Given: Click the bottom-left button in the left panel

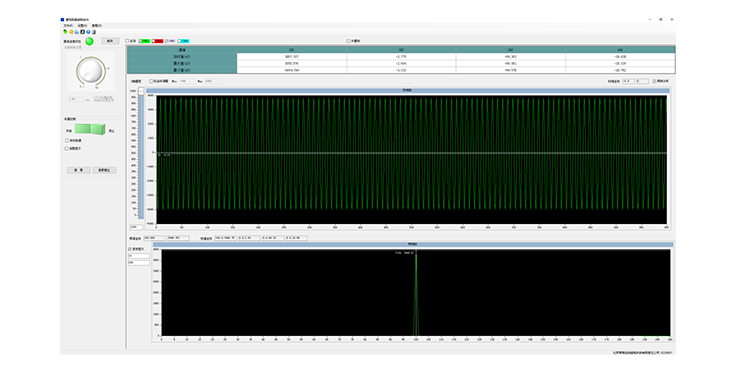Looking at the screenshot, I should coord(79,170).
